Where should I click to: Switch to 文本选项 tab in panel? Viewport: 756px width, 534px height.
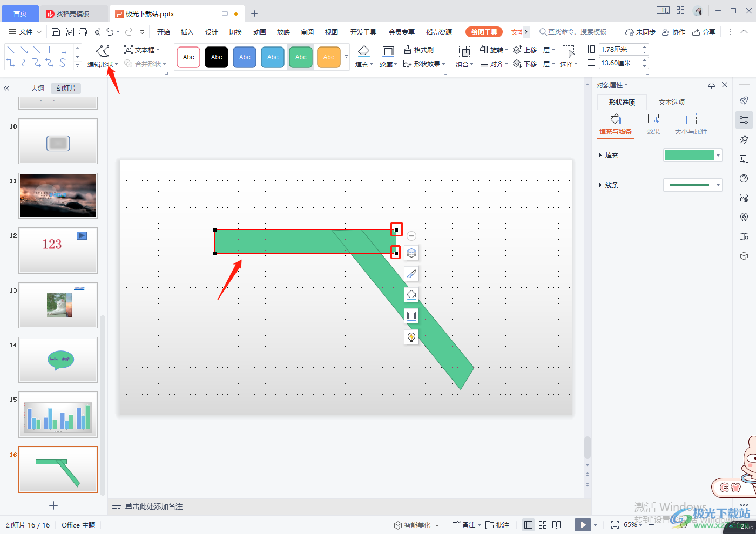point(672,102)
